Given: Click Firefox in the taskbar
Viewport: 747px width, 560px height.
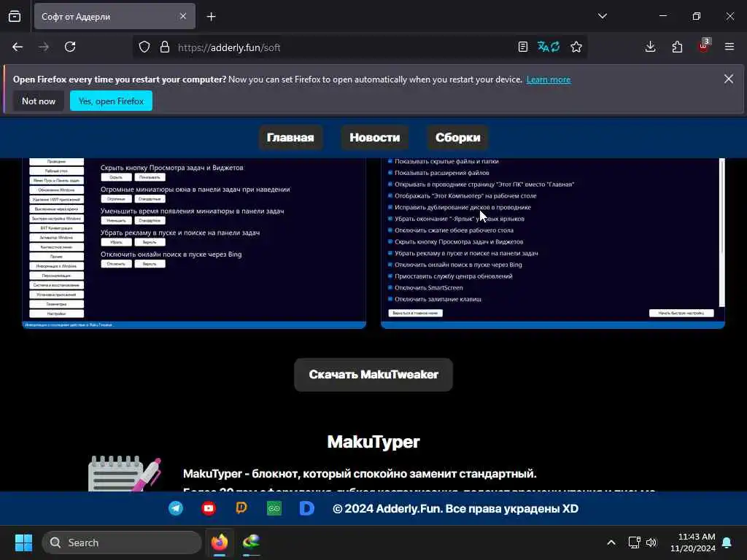Looking at the screenshot, I should coord(220,542).
